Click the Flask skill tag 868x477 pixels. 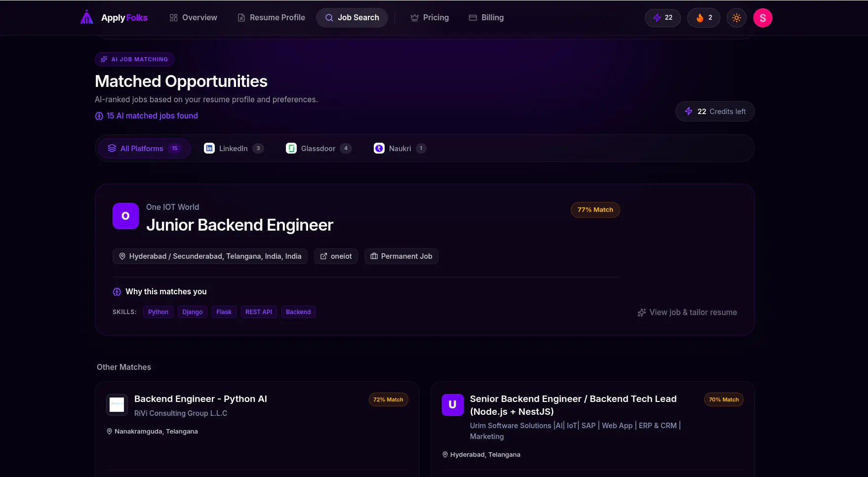224,312
